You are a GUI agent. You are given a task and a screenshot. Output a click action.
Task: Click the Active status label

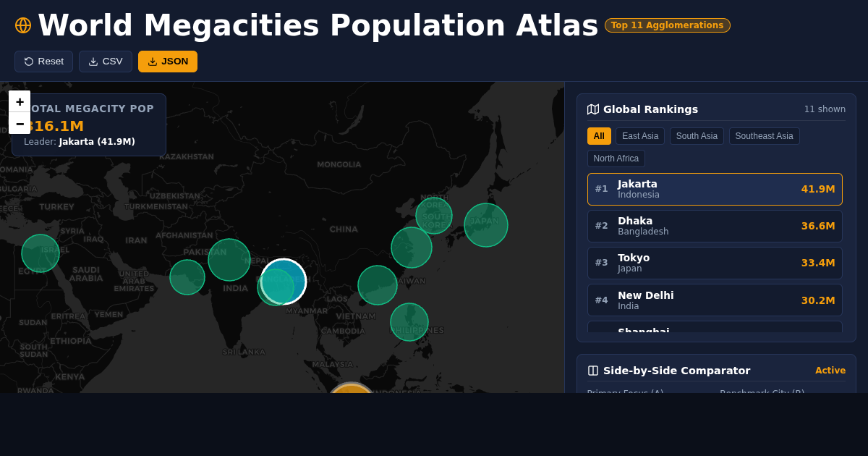830,371
